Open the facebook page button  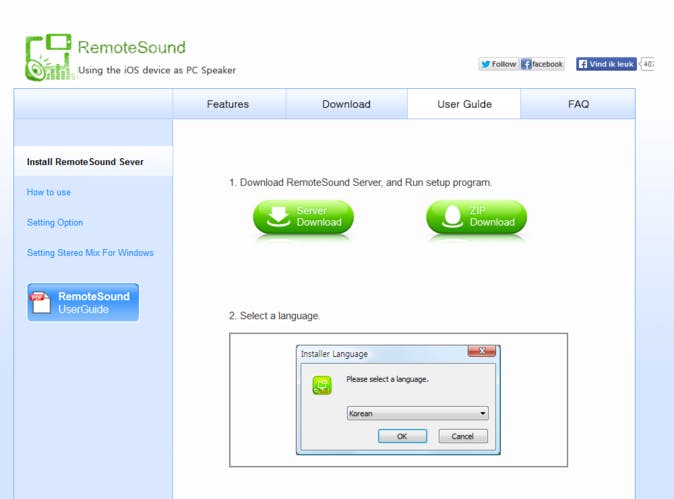[542, 64]
